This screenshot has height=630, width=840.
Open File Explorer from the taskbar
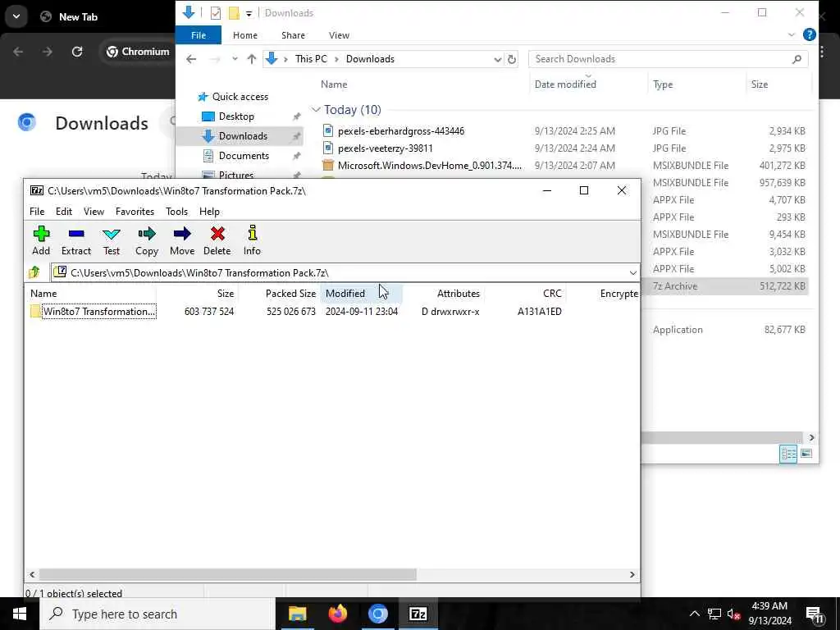point(297,614)
